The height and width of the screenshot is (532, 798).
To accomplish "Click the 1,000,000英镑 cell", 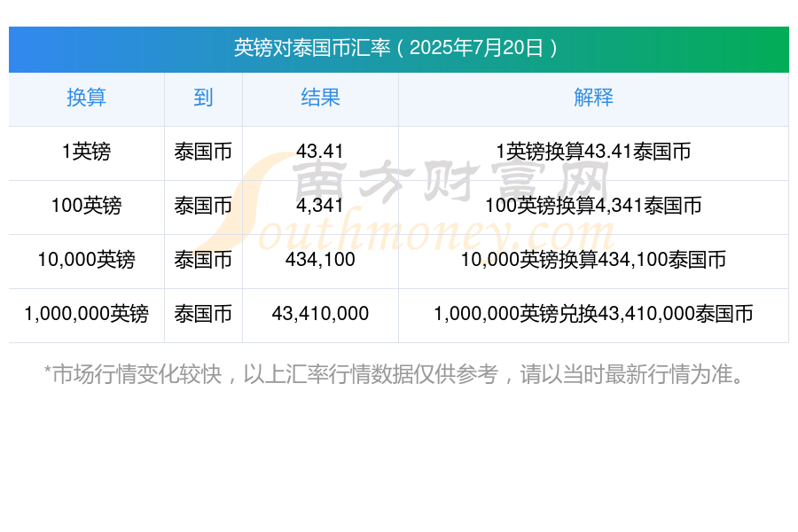I will [x=87, y=314].
